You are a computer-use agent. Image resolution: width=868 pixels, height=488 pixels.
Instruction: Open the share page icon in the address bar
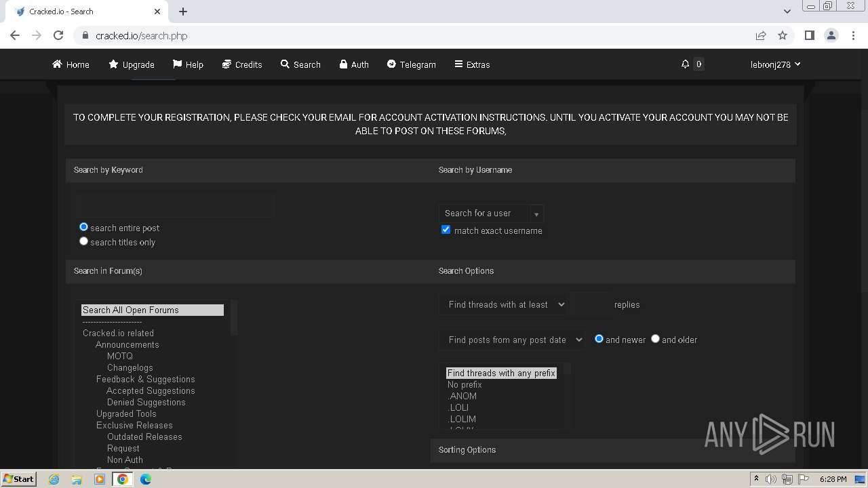[x=761, y=35]
